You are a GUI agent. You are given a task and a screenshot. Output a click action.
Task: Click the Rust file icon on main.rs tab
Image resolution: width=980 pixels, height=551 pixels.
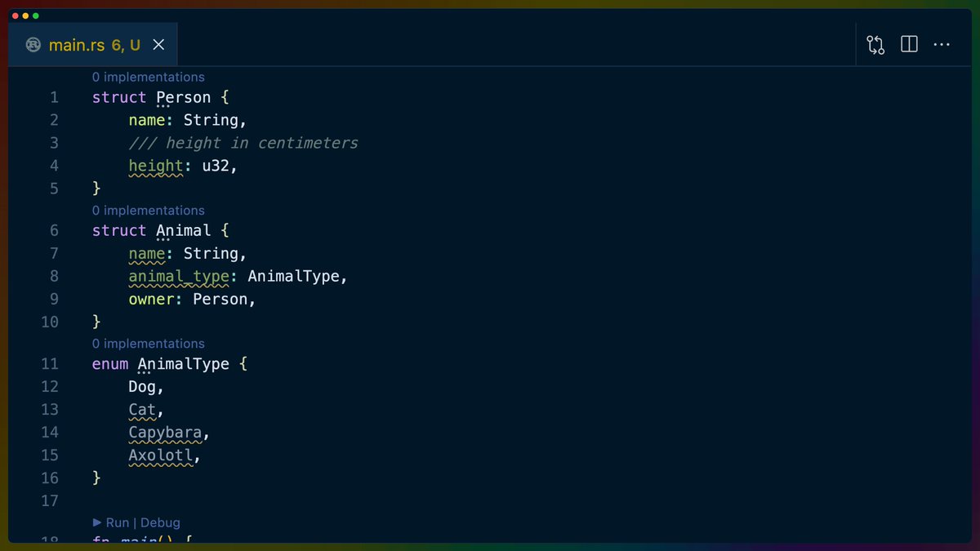click(x=33, y=45)
